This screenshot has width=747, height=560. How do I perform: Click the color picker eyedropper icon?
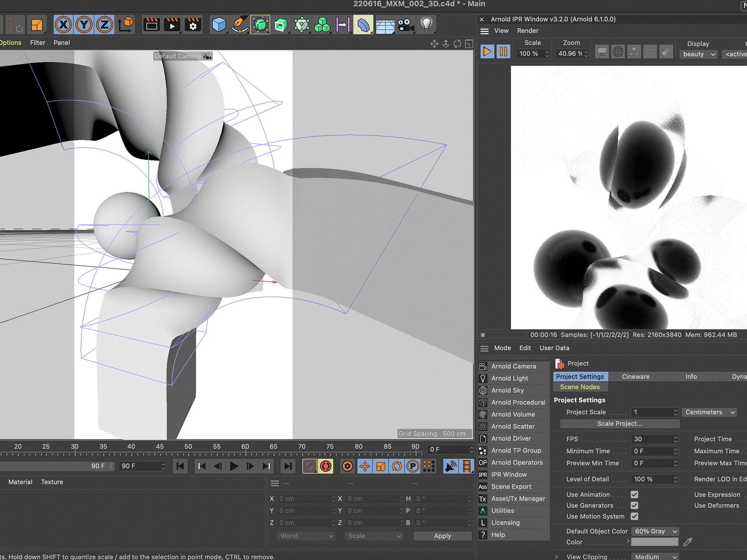[x=688, y=542]
